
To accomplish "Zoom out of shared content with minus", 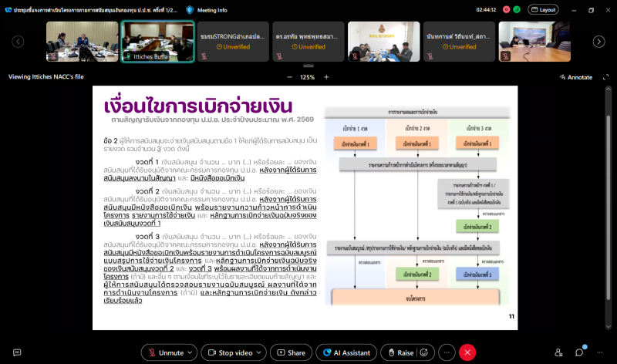I will 289,77.
